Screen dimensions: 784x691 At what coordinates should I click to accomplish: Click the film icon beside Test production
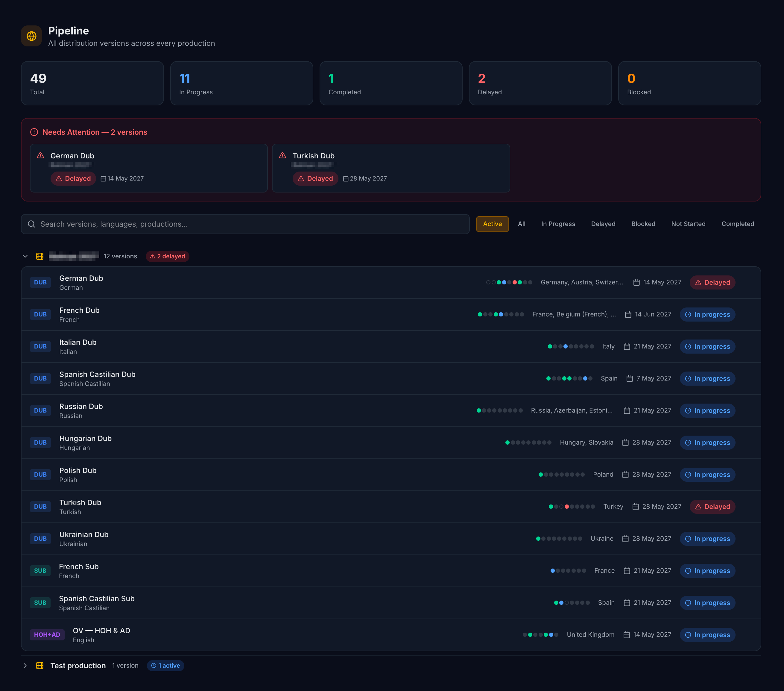tap(40, 666)
